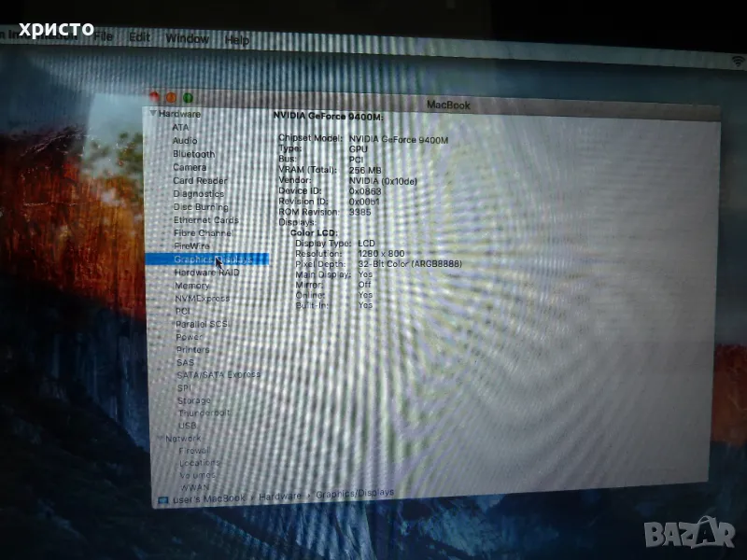Click the Color LCD display heading
747x560 pixels.
point(314,232)
